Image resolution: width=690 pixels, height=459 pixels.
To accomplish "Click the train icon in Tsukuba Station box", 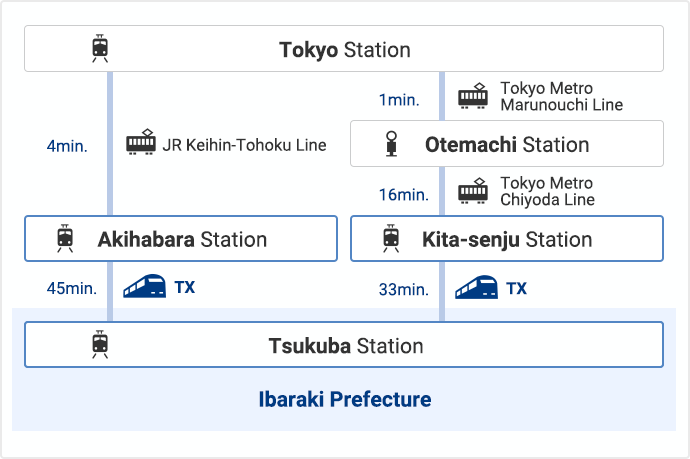I will [x=100, y=344].
